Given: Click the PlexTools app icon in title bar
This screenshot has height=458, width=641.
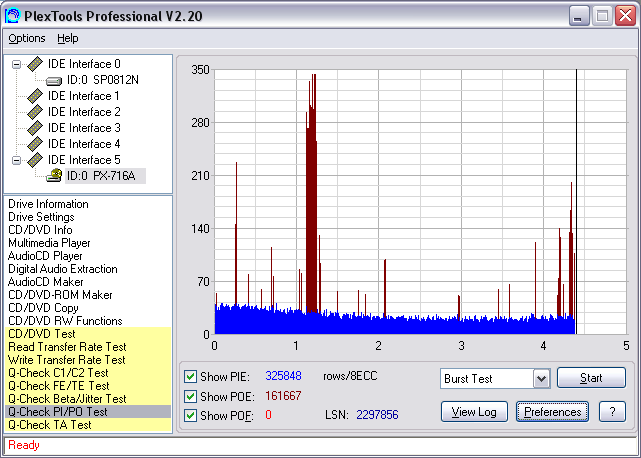Looking at the screenshot, I should click(13, 16).
